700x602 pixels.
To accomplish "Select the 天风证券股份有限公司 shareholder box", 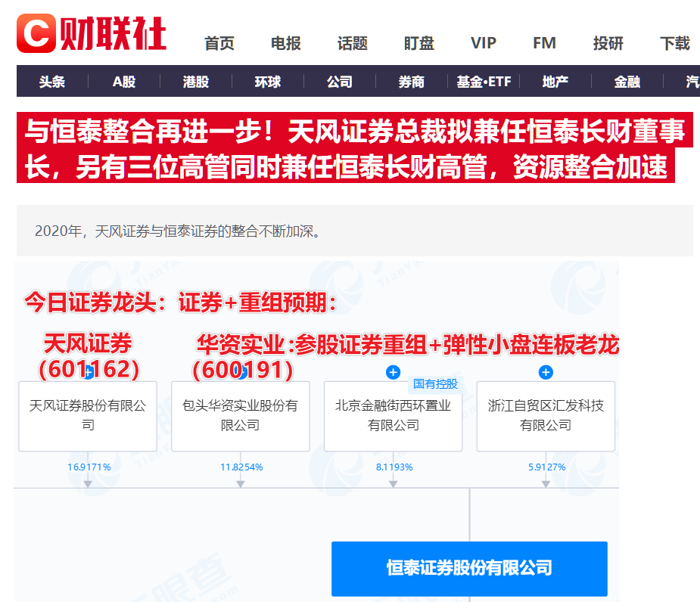I will [x=88, y=416].
